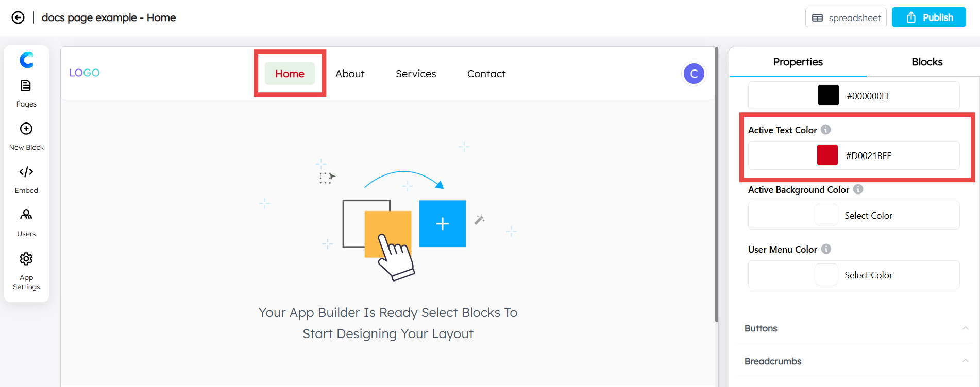Click the blue plus block illustration
The width and height of the screenshot is (980, 387).
click(443, 224)
